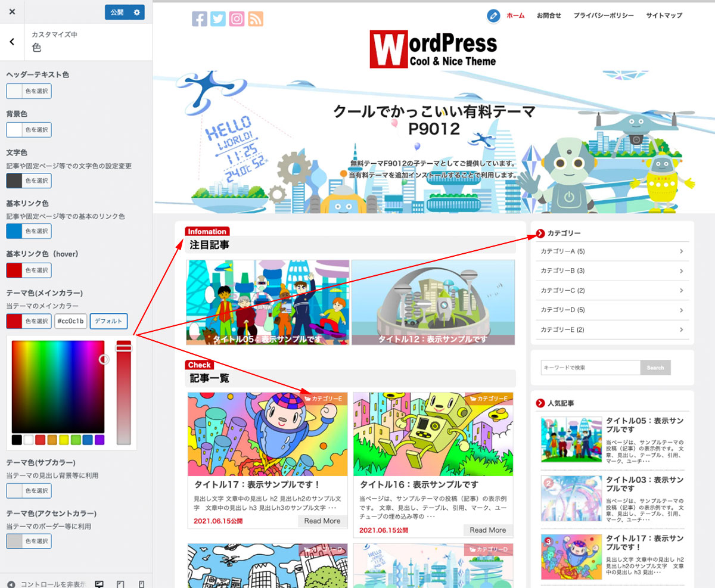The image size is (715, 588).
Task: Click the blue pencil edit icon
Action: (x=493, y=16)
